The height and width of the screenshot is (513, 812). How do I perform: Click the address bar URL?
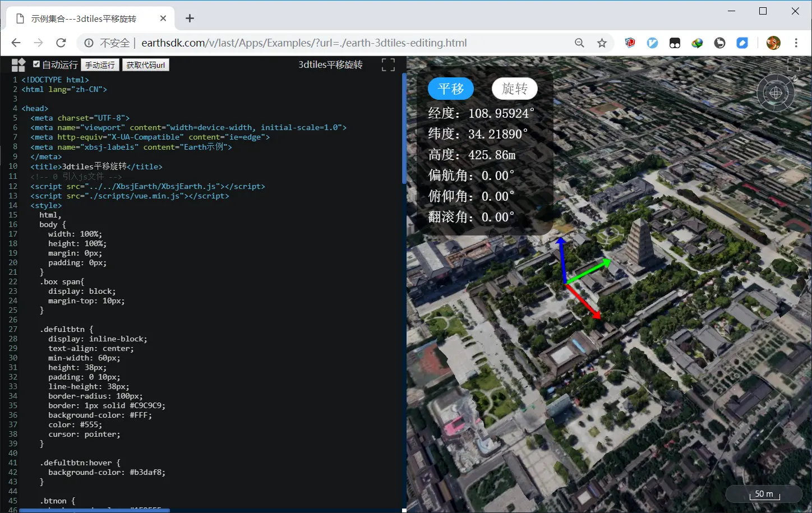[x=304, y=43]
